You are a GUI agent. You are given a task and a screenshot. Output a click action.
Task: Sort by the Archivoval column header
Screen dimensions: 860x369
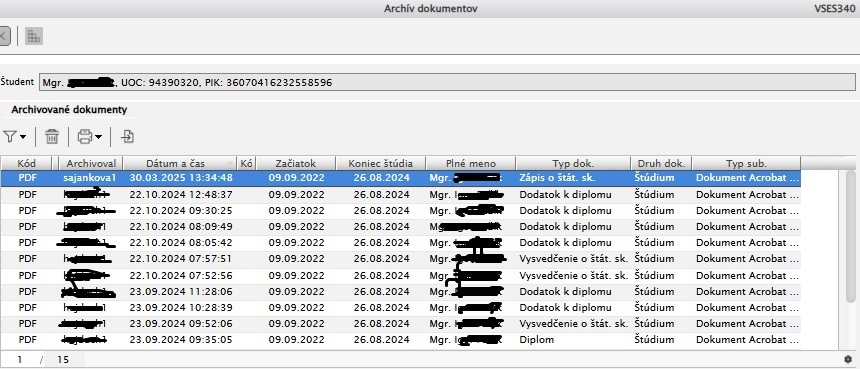click(x=90, y=163)
